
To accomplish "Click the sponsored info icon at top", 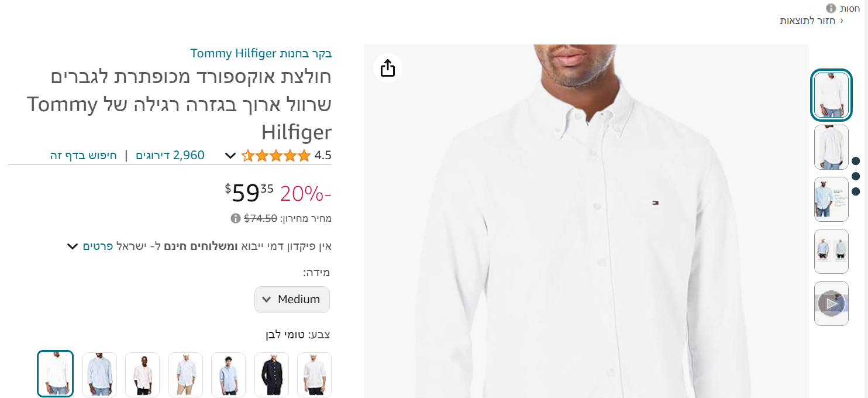I will point(831,8).
